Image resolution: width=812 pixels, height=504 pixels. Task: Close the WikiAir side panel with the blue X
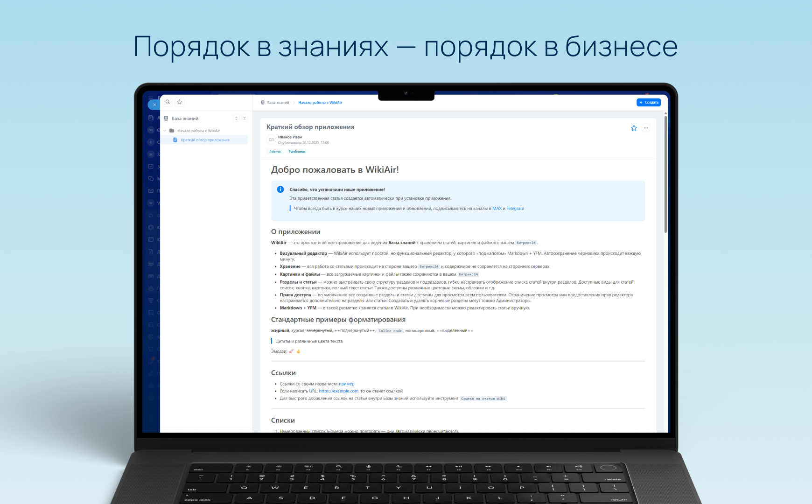point(154,105)
